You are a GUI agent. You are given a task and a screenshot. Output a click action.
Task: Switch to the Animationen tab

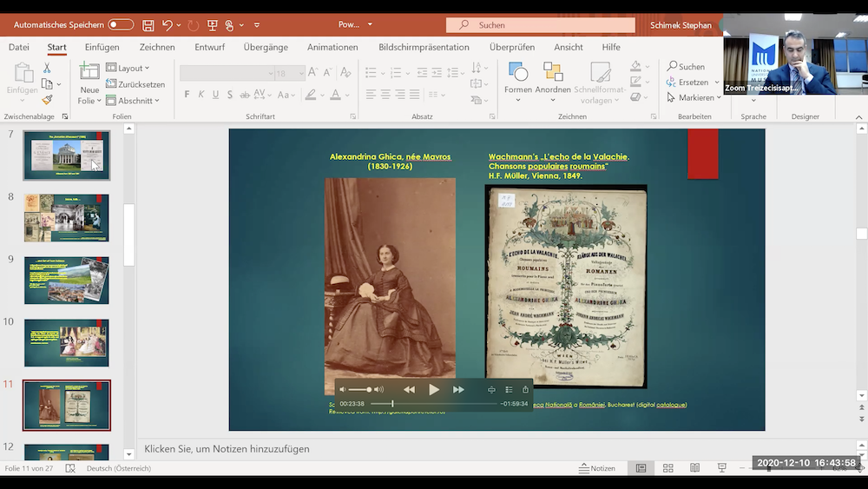pyautogui.click(x=332, y=47)
